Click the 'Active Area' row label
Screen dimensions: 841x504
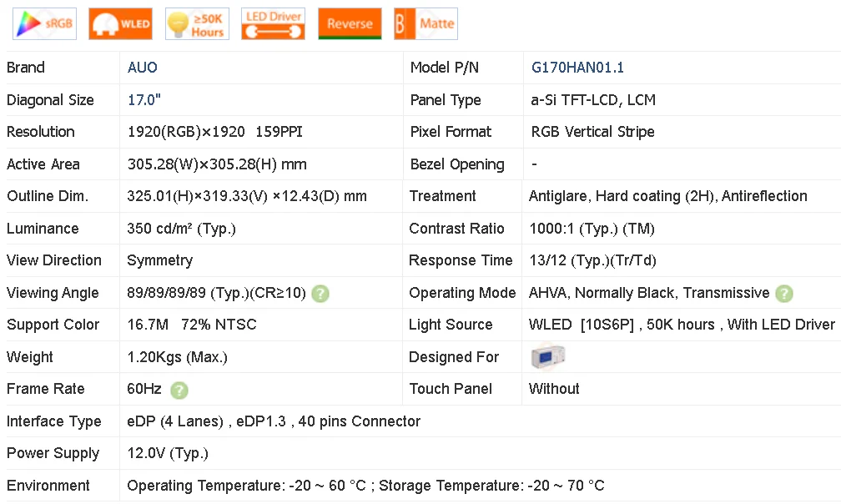click(43, 164)
